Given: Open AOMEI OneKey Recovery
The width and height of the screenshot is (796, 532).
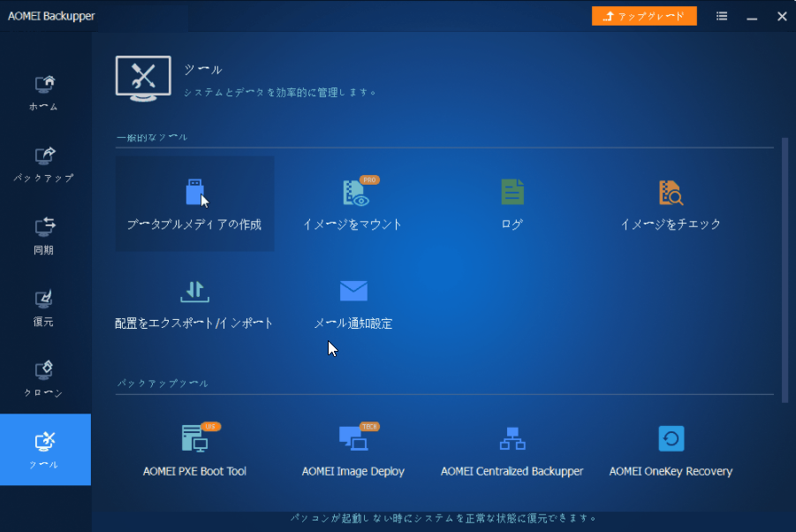Looking at the screenshot, I should coord(671,450).
